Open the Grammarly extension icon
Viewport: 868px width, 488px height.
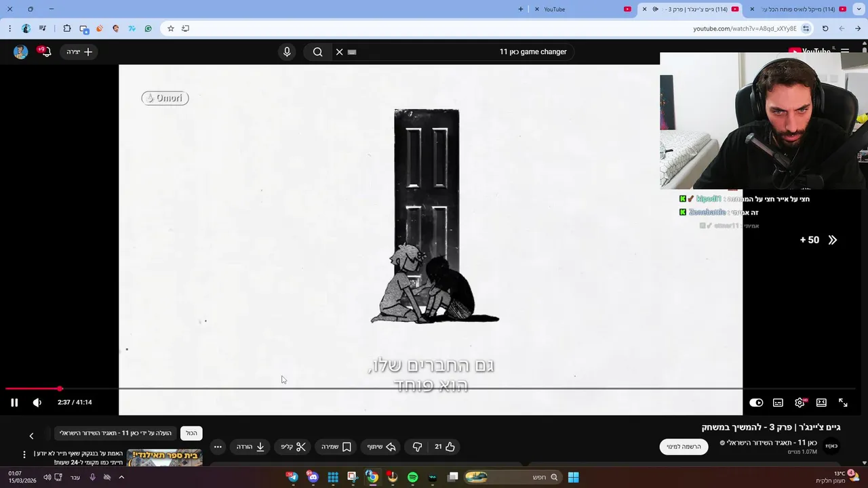point(149,28)
